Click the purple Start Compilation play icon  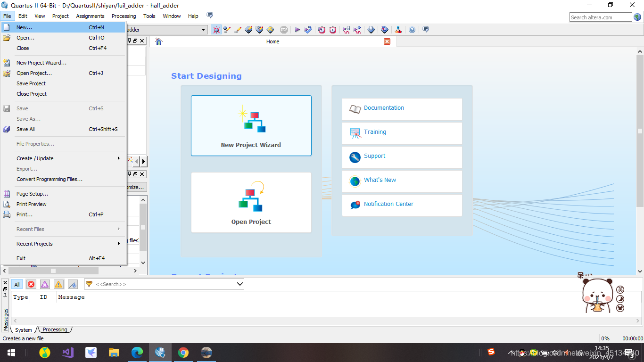point(297,30)
